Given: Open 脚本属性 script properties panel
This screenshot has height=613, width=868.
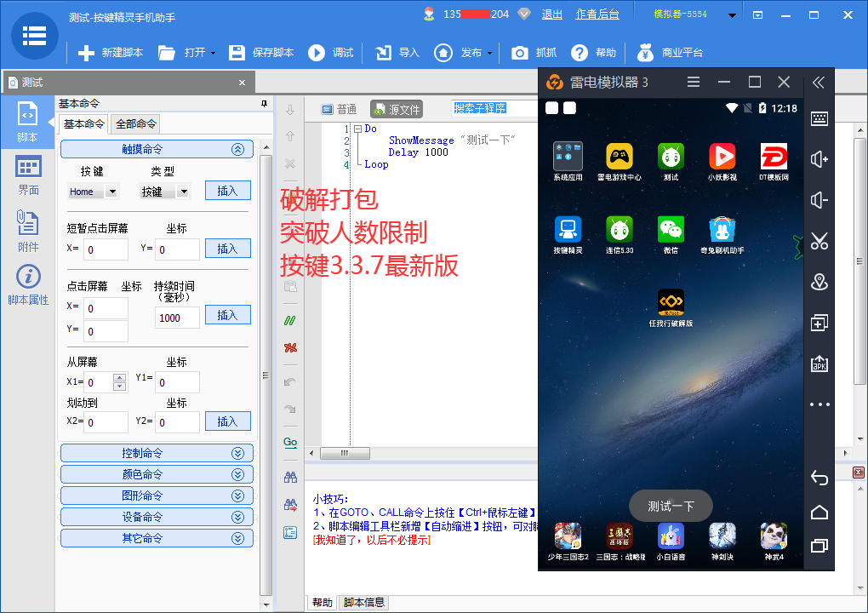Looking at the screenshot, I should point(28,285).
